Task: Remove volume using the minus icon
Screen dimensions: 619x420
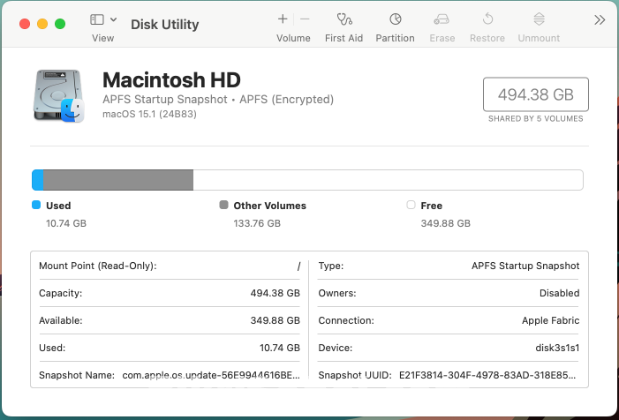Action: (x=304, y=19)
